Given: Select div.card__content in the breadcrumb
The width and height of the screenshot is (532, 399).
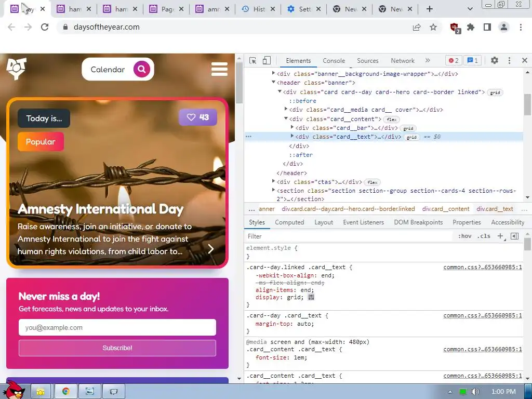Looking at the screenshot, I should 445,209.
